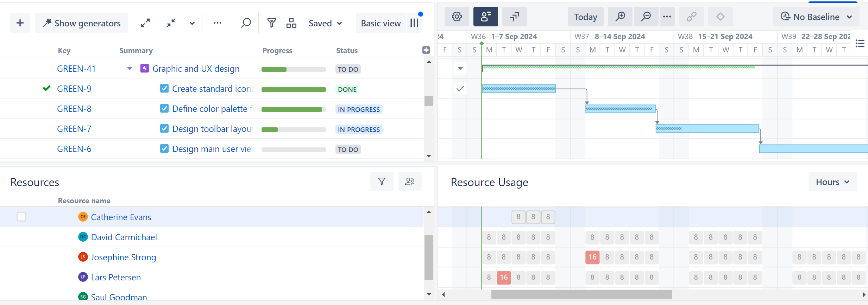Click the filter funnel icon in toolbar
This screenshot has width=868, height=305.
click(x=271, y=23)
